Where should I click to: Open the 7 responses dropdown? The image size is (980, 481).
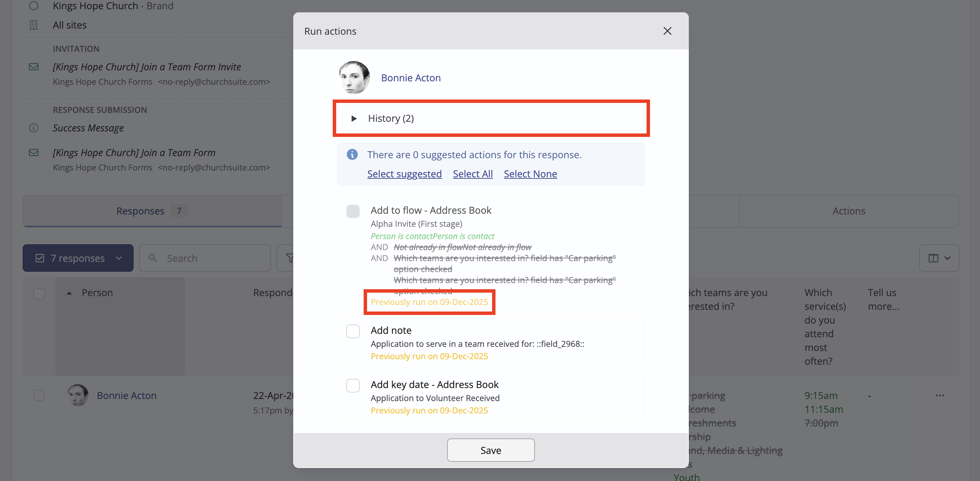coord(78,258)
